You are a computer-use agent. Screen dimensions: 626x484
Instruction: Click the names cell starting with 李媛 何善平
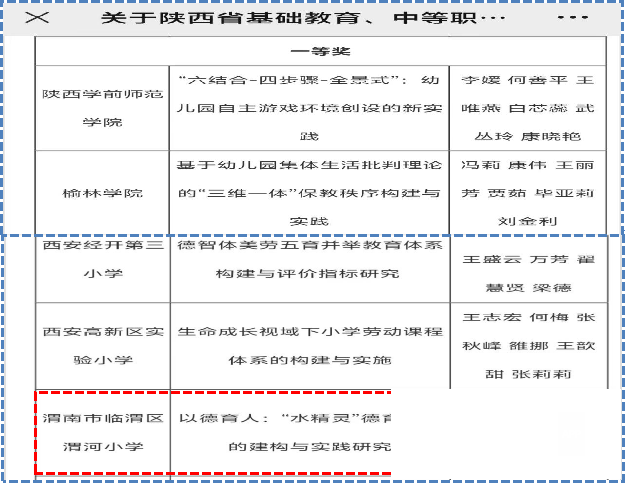click(528, 108)
